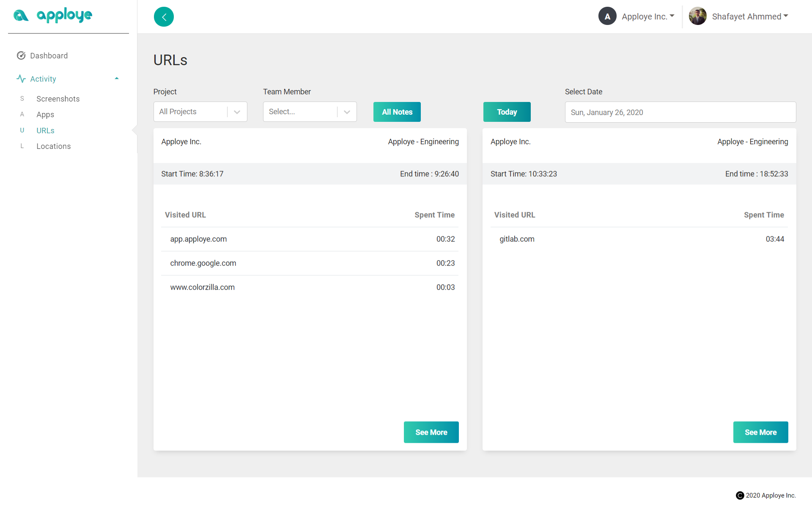
Task: Click the dark 'A' organization avatar
Action: tap(607, 16)
